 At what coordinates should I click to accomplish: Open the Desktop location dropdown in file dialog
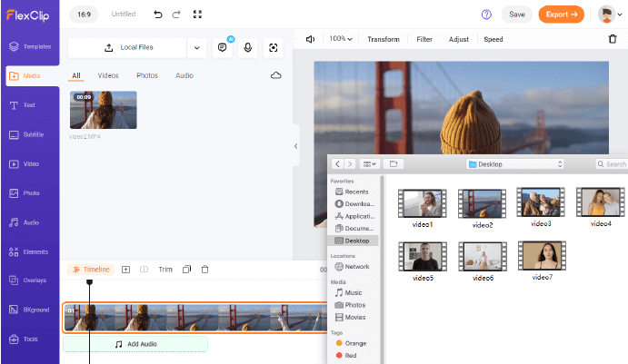click(x=514, y=164)
